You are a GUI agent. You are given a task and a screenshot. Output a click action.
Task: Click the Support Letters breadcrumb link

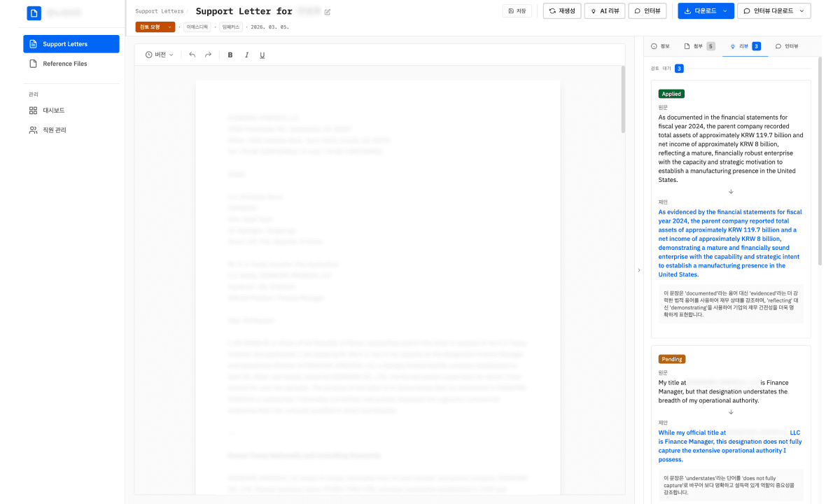click(x=159, y=11)
